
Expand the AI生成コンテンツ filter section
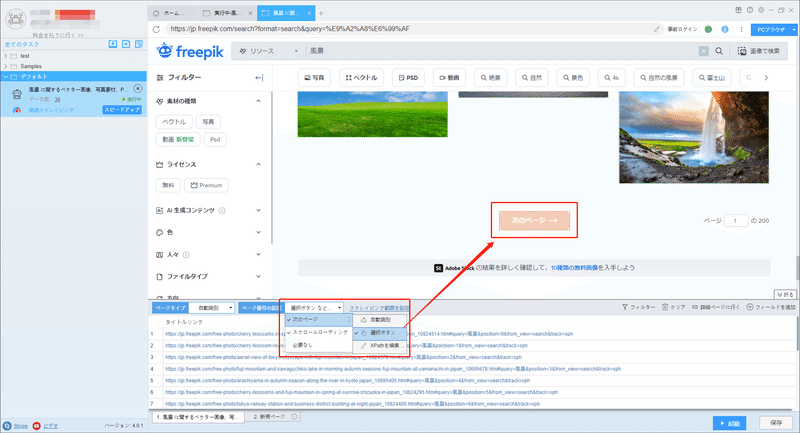(259, 210)
